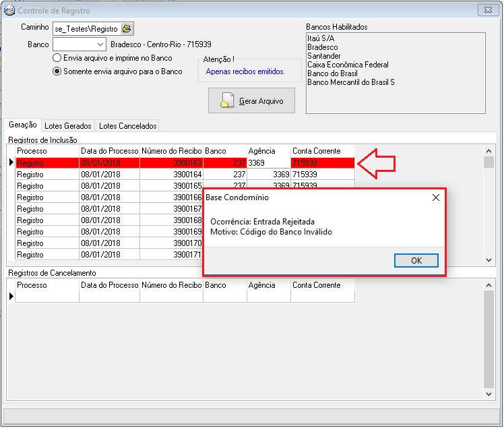This screenshot has height=428, width=504.
Task: Click the folder browse icon next to Caminho
Action: [x=127, y=29]
